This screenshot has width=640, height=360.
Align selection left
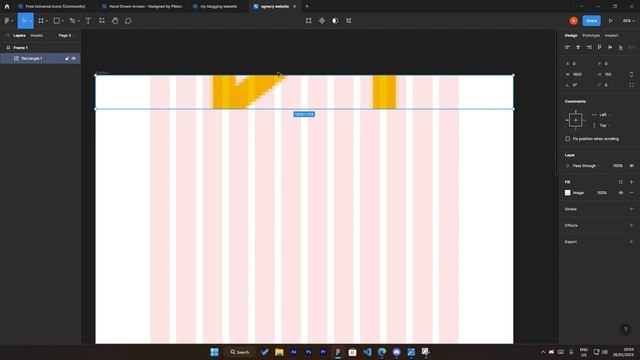pos(567,48)
